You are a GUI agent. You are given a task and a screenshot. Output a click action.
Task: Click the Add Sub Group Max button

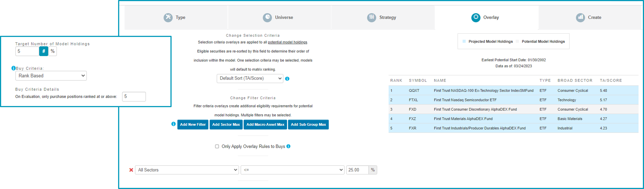[308, 125]
